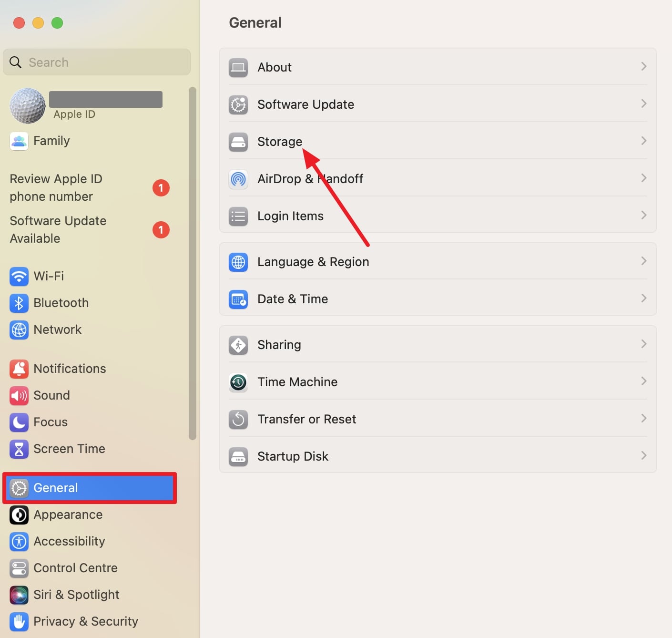Go to the Accessibility label in sidebar
The image size is (672, 638).
69,541
